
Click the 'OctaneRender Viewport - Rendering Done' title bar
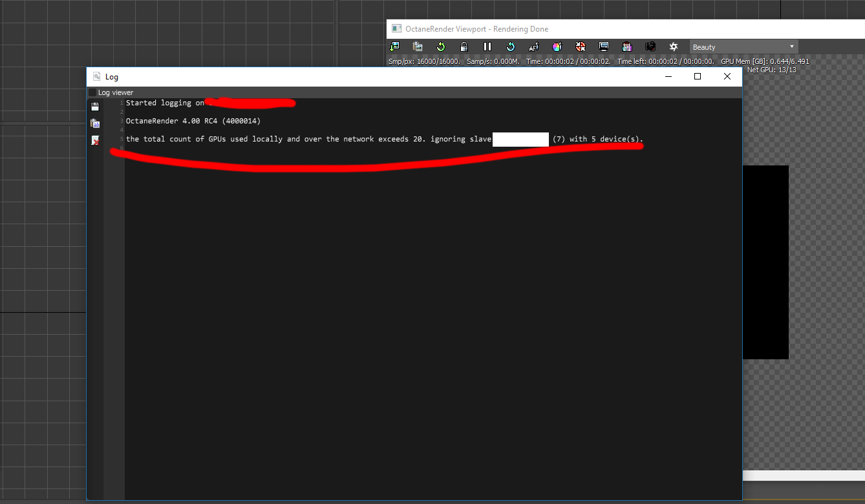pyautogui.click(x=626, y=28)
